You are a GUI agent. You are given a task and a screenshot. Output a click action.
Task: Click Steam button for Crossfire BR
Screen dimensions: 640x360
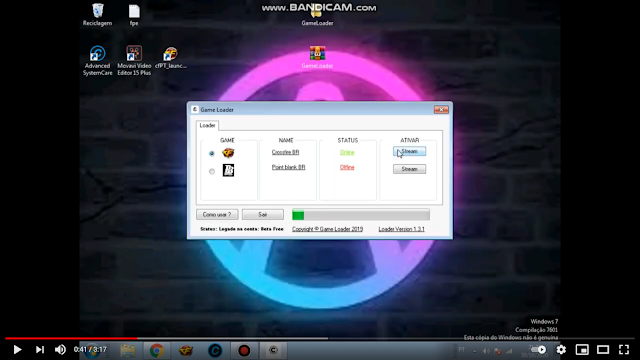[x=409, y=151]
